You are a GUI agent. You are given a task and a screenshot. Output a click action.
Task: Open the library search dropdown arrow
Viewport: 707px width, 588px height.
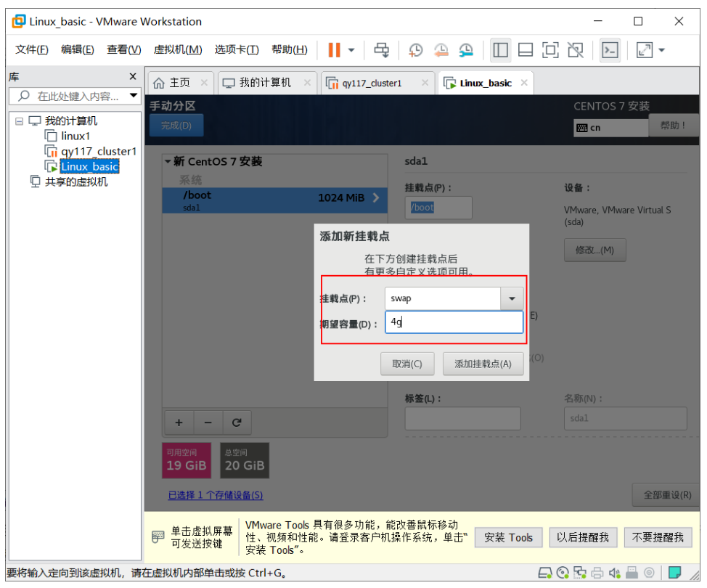click(134, 96)
